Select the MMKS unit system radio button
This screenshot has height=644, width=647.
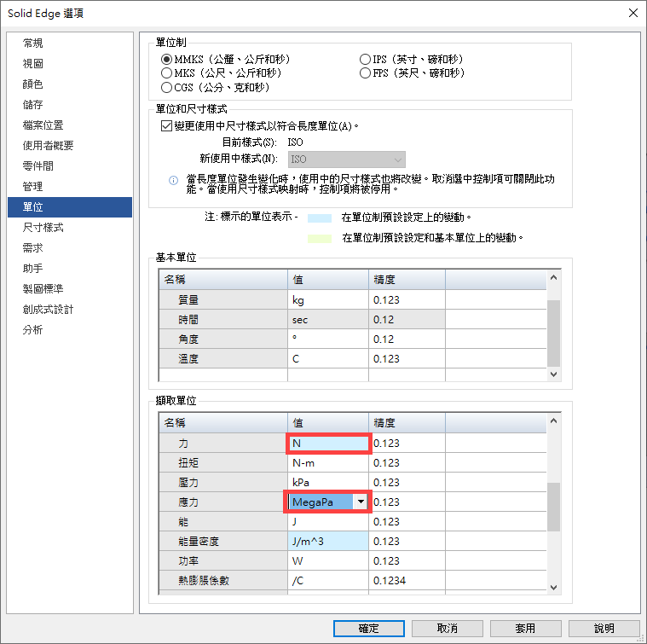[x=166, y=60]
